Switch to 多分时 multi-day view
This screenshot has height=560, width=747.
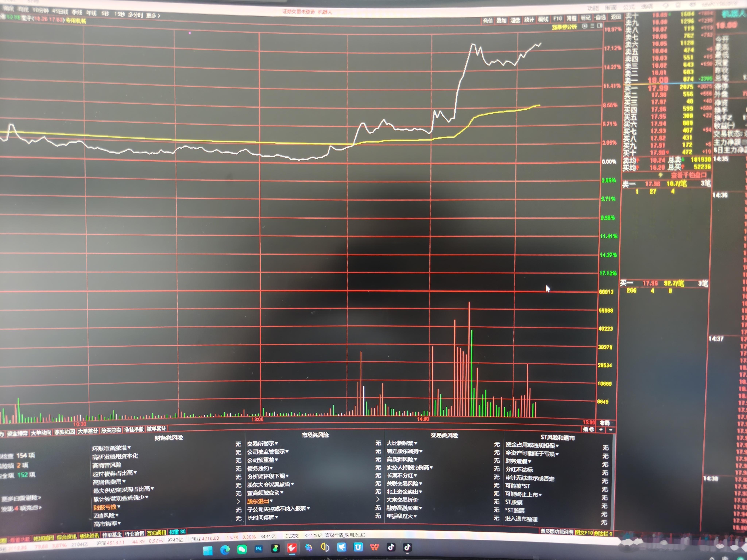tap(136, 15)
